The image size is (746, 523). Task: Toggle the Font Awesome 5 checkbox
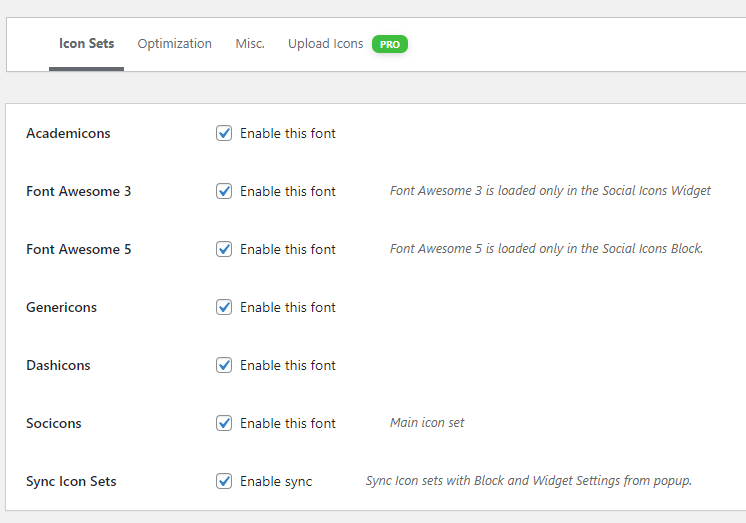224,249
